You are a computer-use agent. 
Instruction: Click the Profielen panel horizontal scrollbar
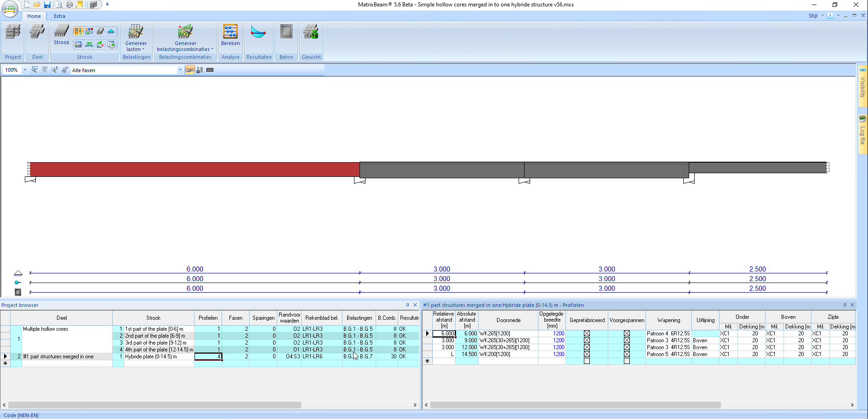(575, 405)
